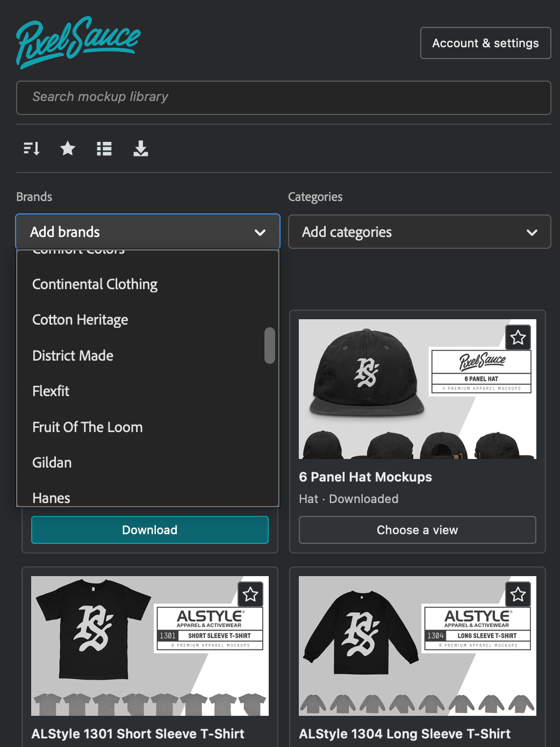Open the Add categories dropdown
This screenshot has width=560, height=747.
click(x=420, y=232)
